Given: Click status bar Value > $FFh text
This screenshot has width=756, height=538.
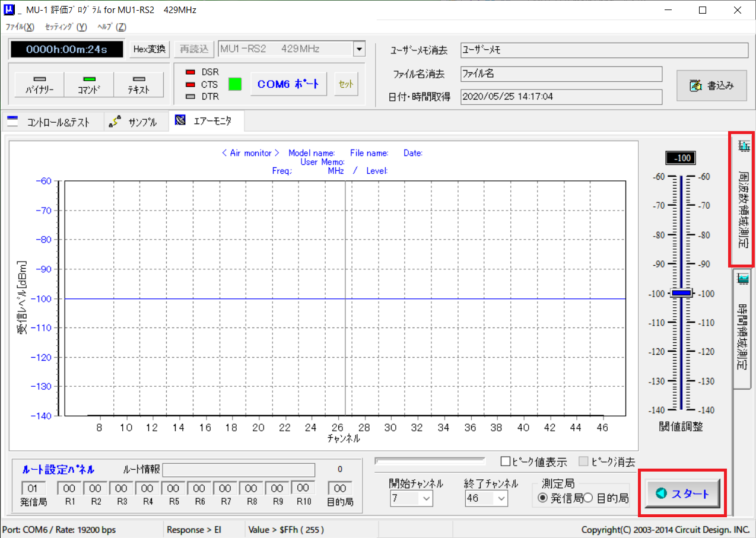Looking at the screenshot, I should pyautogui.click(x=287, y=530).
